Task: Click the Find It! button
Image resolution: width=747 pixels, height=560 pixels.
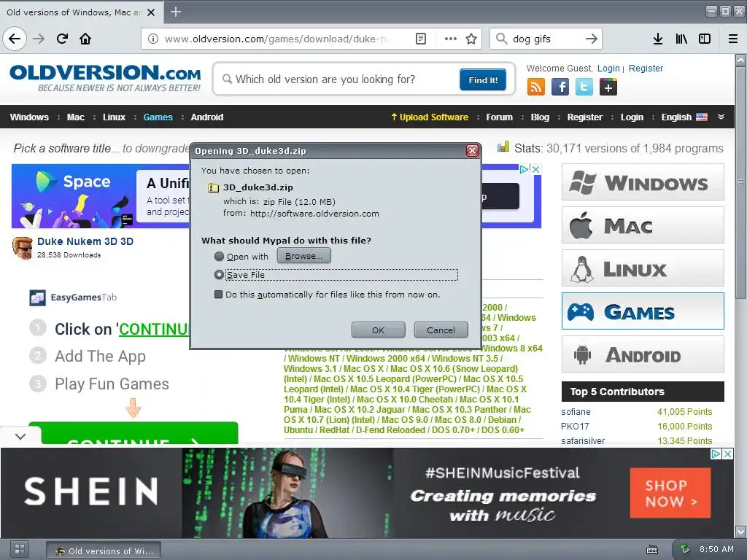Action: pyautogui.click(x=483, y=79)
